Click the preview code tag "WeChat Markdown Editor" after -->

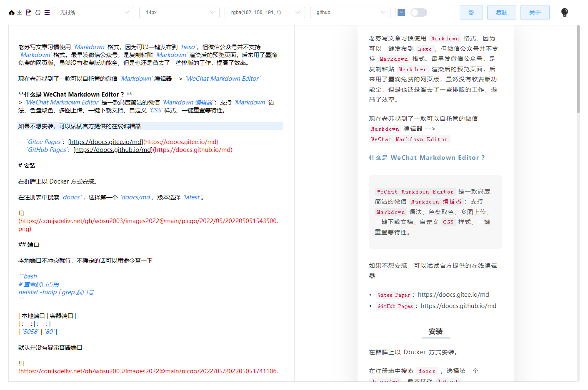(409, 139)
